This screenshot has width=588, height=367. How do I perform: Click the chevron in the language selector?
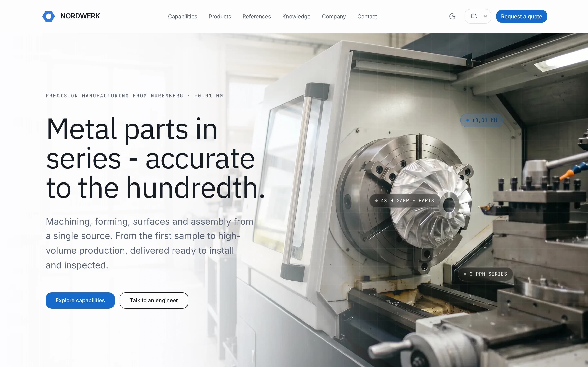point(485,16)
